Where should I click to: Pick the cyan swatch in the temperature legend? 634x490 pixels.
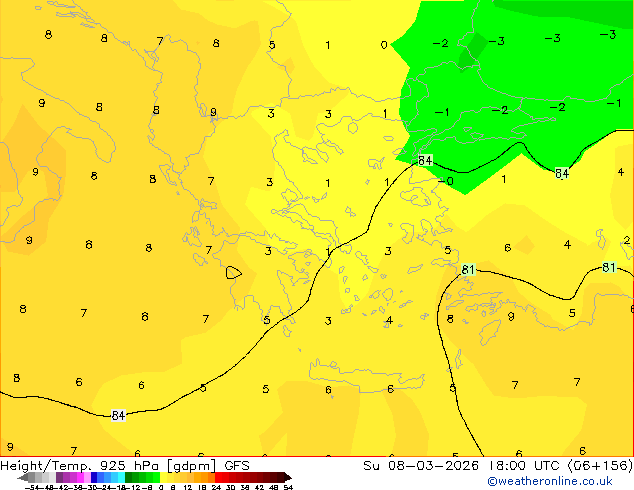coord(122,477)
